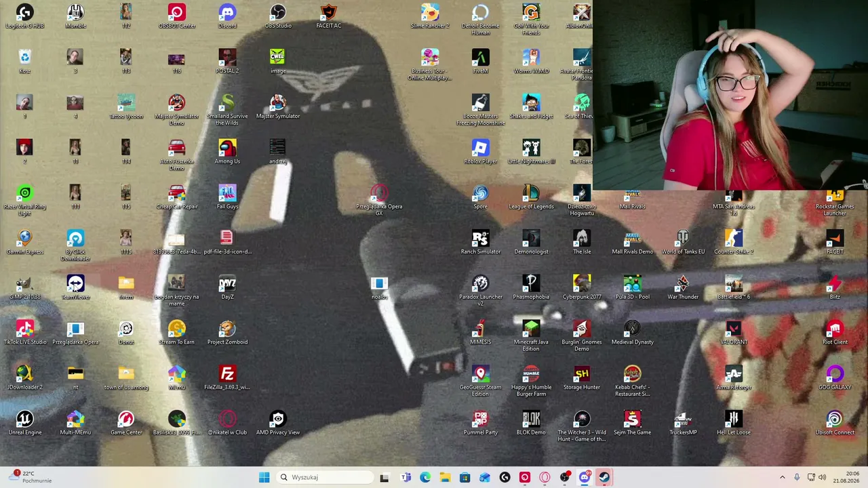Select the OBSBOT Center desktop icon

point(176,16)
